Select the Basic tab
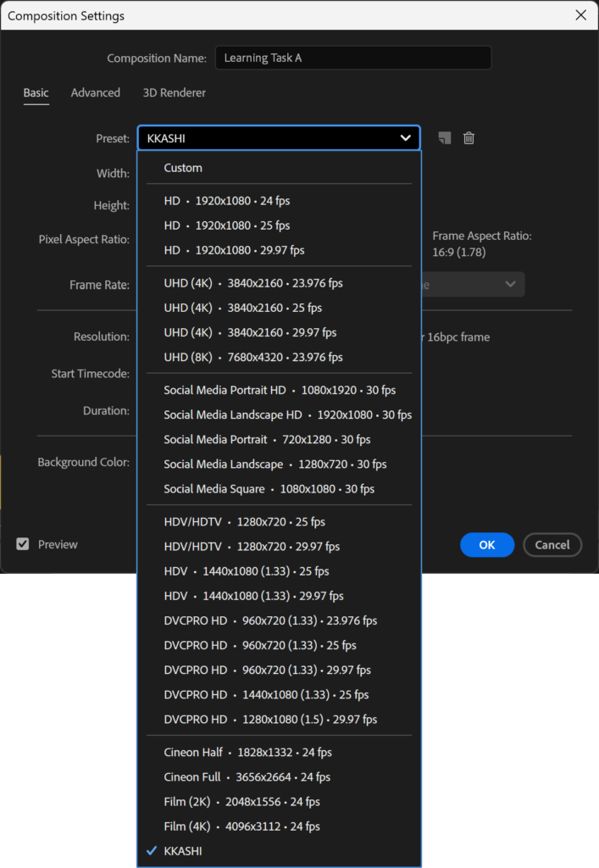 coord(36,92)
